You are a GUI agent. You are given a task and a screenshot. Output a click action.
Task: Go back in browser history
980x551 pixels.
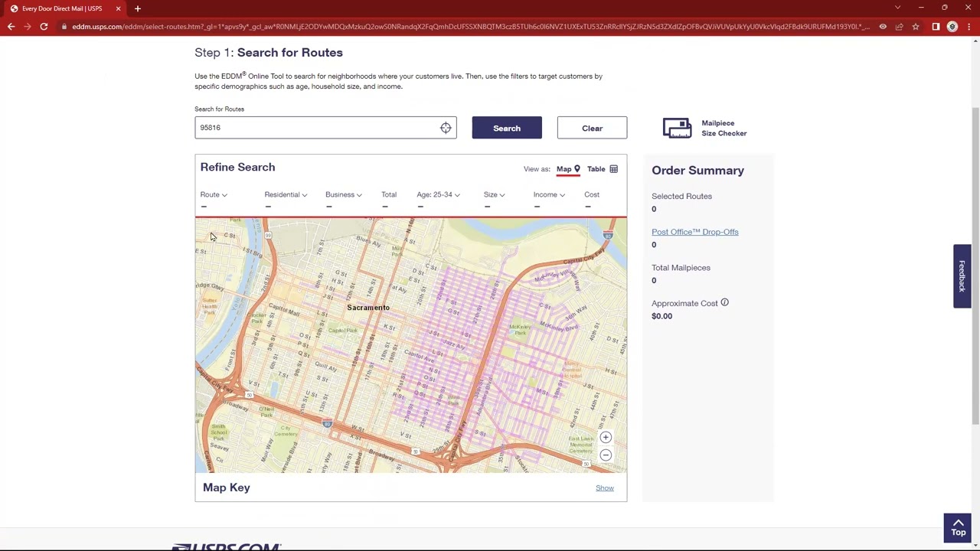[11, 27]
